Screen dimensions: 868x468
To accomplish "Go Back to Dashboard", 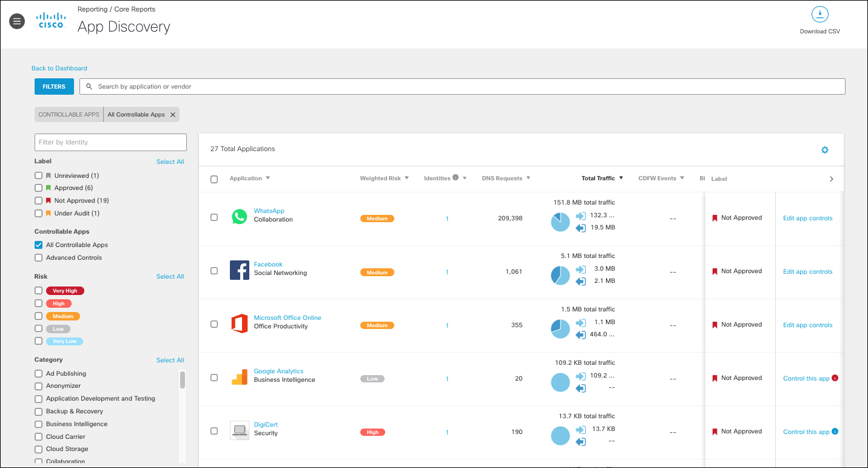I will point(59,68).
